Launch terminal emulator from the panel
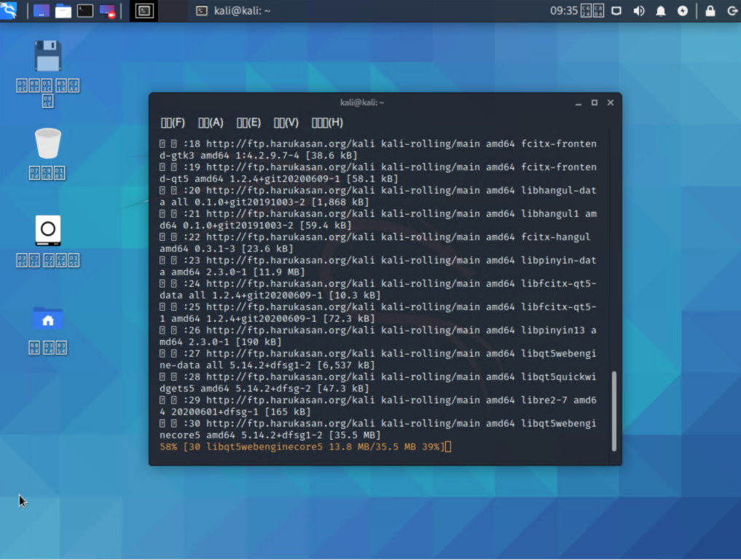Viewport: 741px width, 560px height. (85, 11)
